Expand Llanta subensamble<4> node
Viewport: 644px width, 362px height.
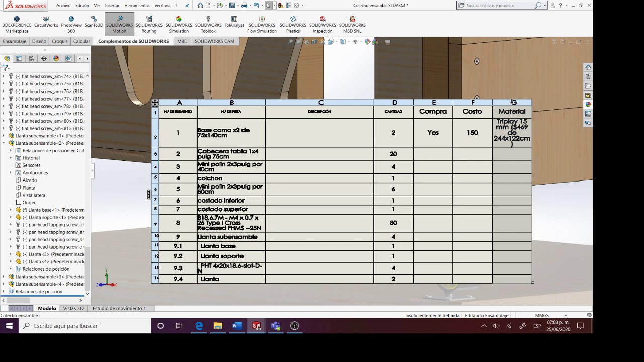click(x=4, y=284)
